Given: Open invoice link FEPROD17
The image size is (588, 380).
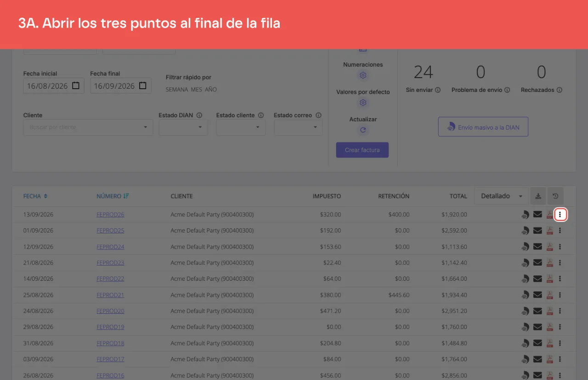Looking at the screenshot, I should 110,359.
